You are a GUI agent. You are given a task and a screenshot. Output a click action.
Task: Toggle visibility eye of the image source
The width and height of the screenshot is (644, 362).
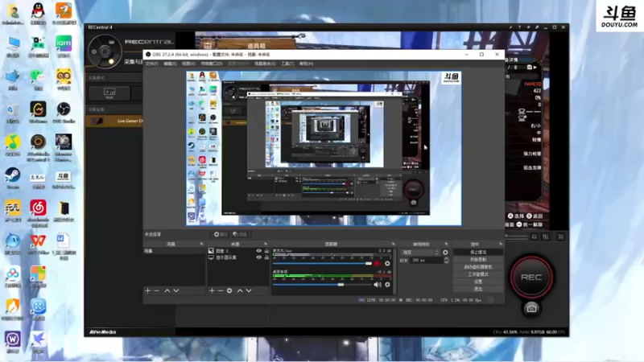(258, 251)
